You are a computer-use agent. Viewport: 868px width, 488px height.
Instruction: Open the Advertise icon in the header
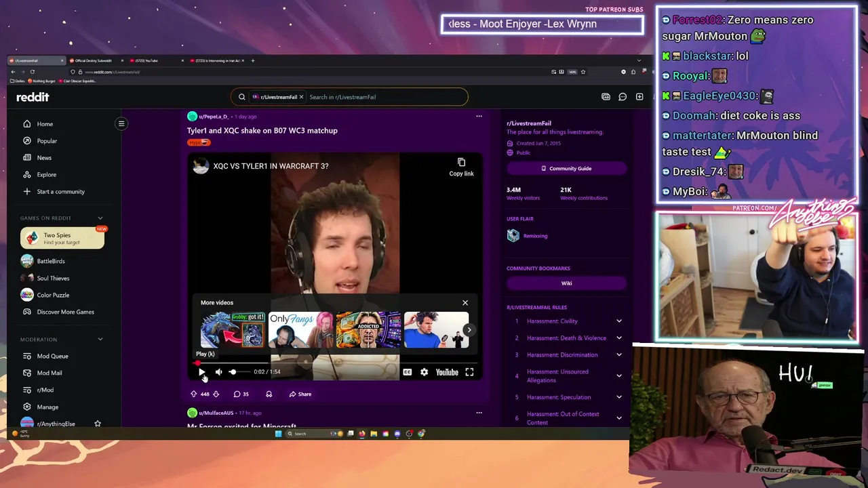click(606, 97)
